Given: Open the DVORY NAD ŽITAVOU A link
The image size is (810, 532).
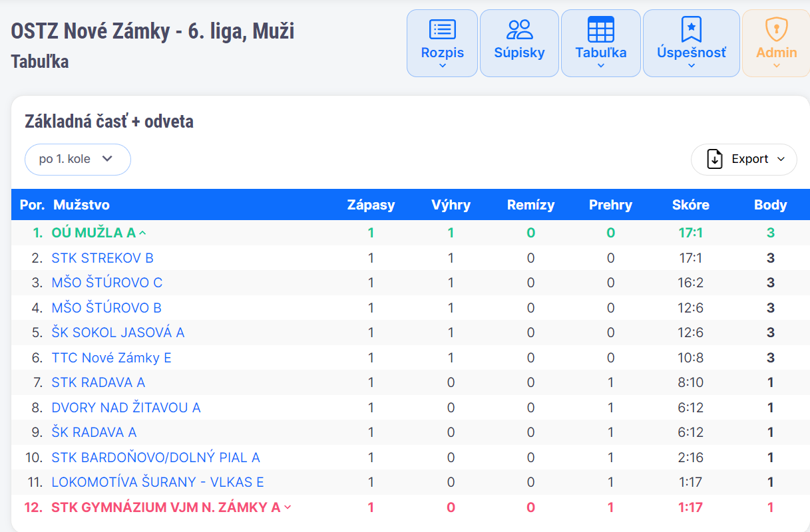Looking at the screenshot, I should click(x=126, y=408).
